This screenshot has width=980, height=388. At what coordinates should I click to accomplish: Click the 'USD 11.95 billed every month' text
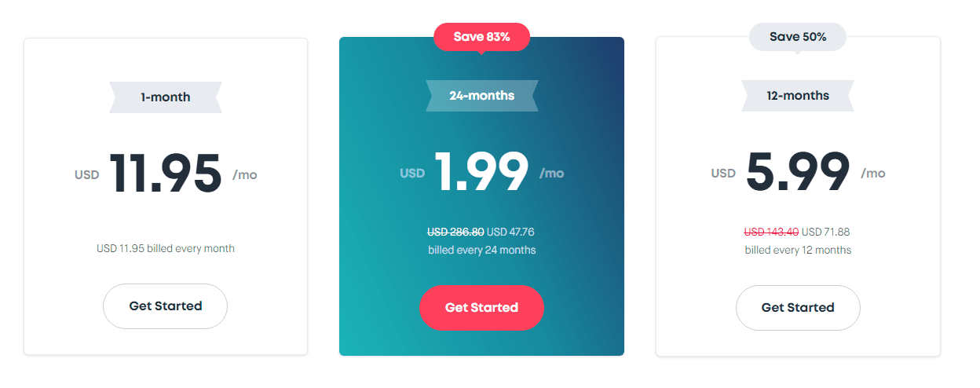click(166, 248)
